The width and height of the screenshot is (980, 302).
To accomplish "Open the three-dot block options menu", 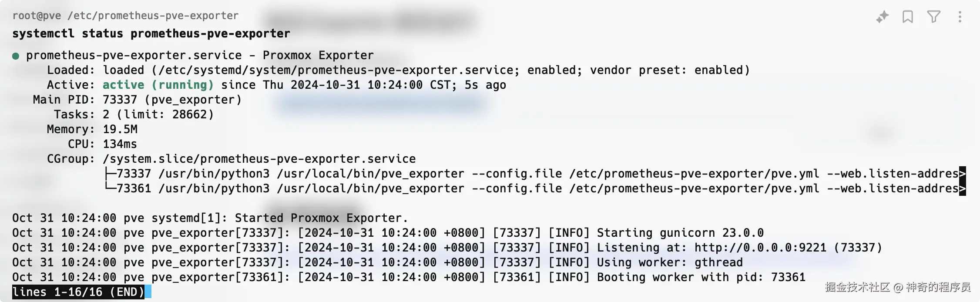I will (x=960, y=17).
